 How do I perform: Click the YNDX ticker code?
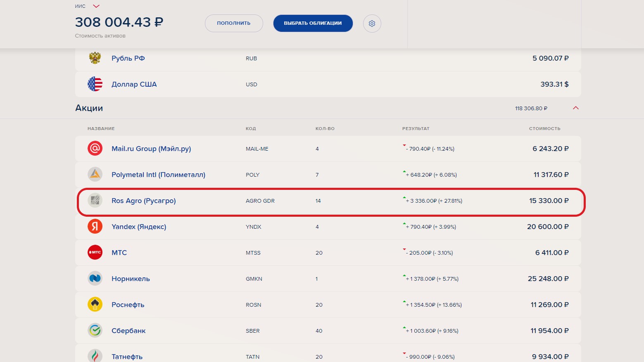(x=254, y=227)
